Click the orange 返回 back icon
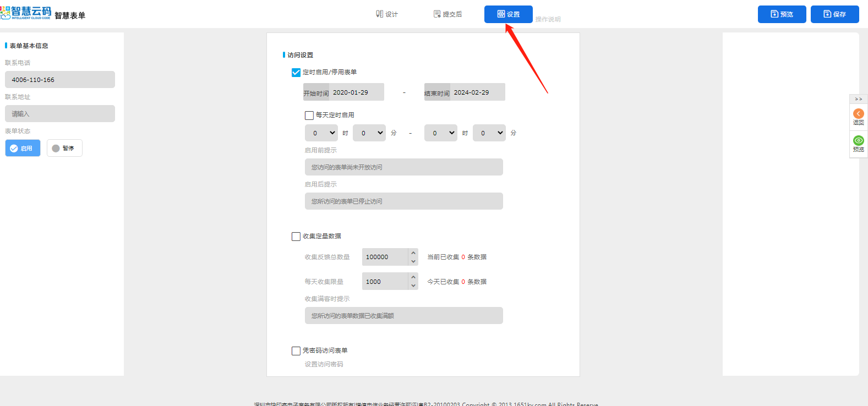 pyautogui.click(x=858, y=114)
